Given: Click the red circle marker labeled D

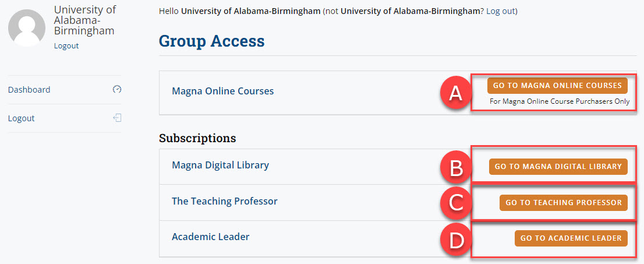Looking at the screenshot, I should (456, 238).
